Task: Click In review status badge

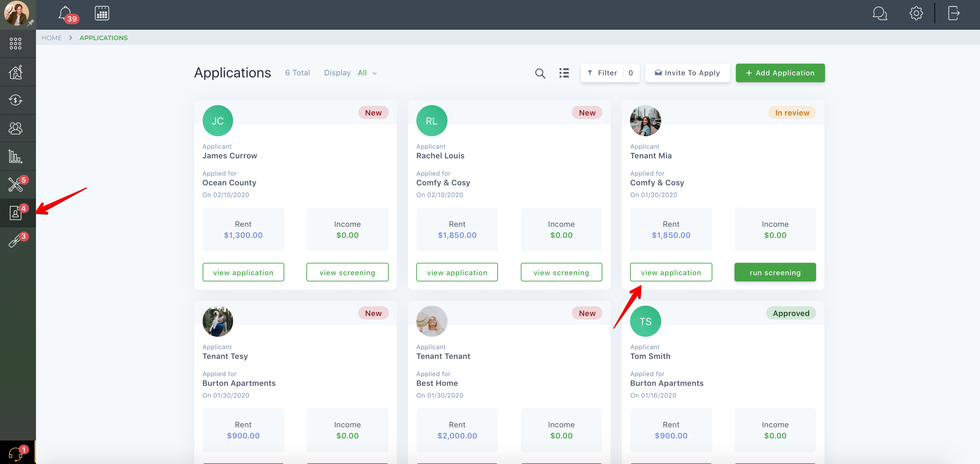Action: tap(792, 113)
